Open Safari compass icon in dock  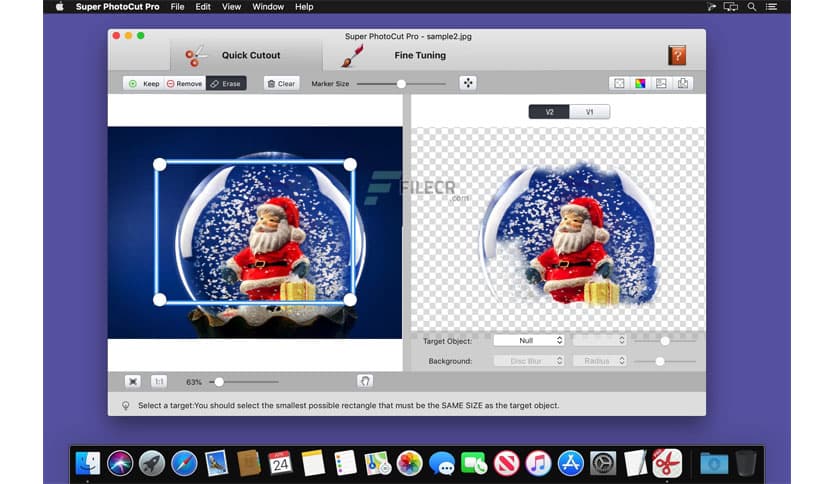[x=184, y=463]
